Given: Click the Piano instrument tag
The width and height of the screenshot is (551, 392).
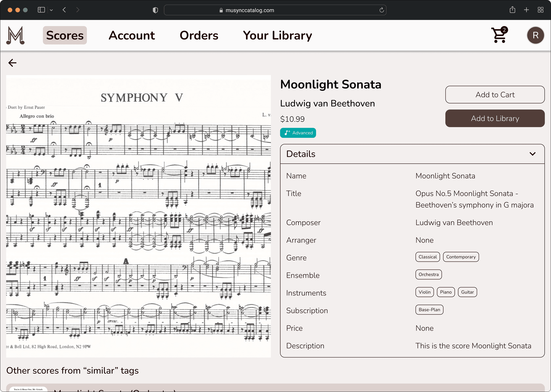Looking at the screenshot, I should 446,292.
